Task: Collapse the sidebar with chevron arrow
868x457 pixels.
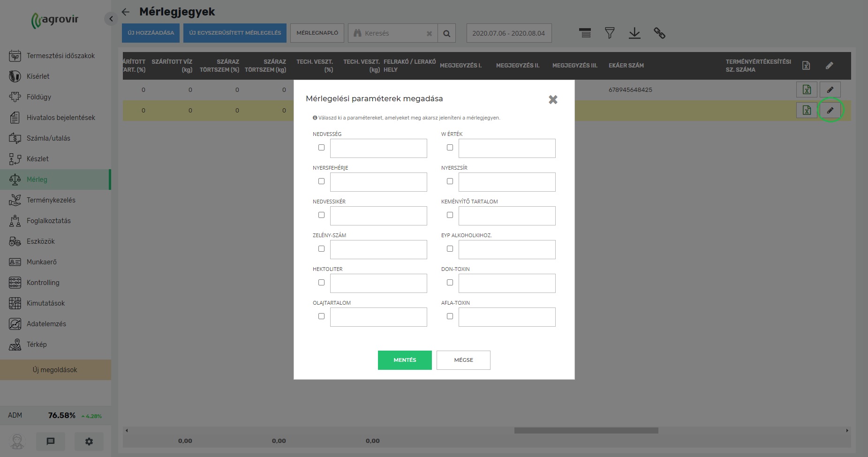Action: pos(111,19)
